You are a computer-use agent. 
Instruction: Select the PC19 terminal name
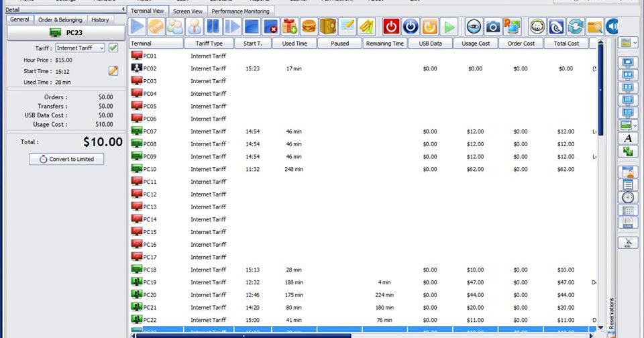(x=150, y=282)
